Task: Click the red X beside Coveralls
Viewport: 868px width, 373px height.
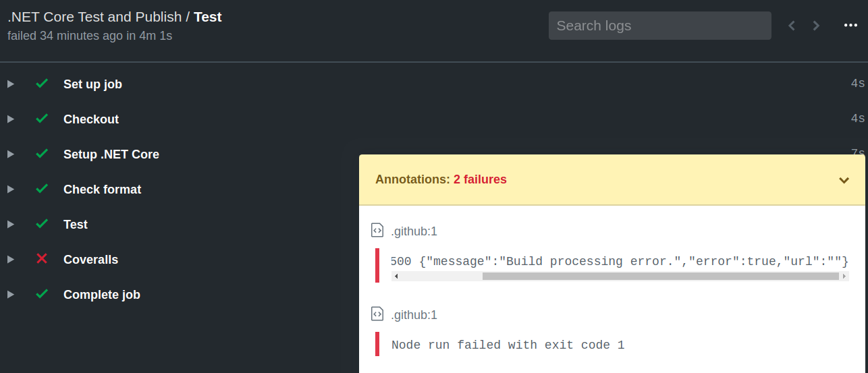Action: tap(42, 259)
